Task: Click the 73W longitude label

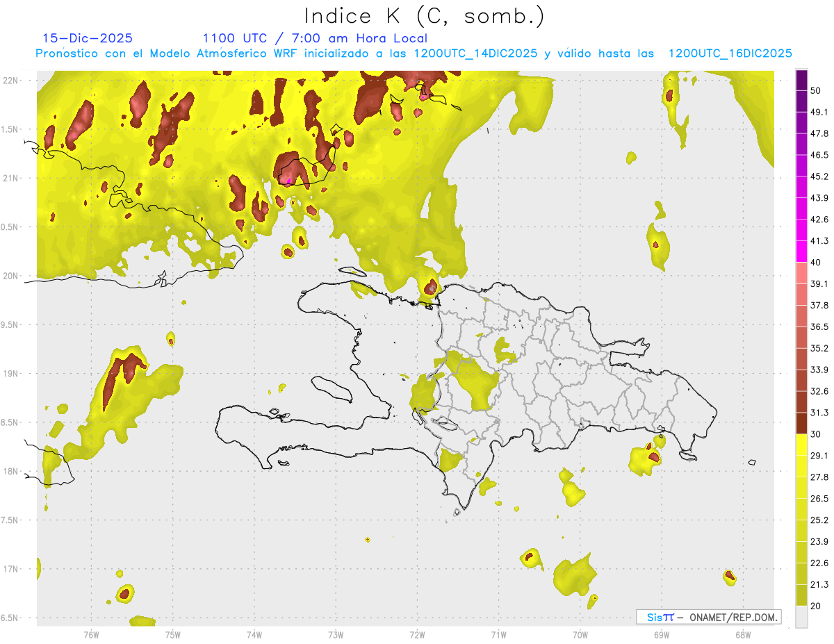Action: pos(336,634)
